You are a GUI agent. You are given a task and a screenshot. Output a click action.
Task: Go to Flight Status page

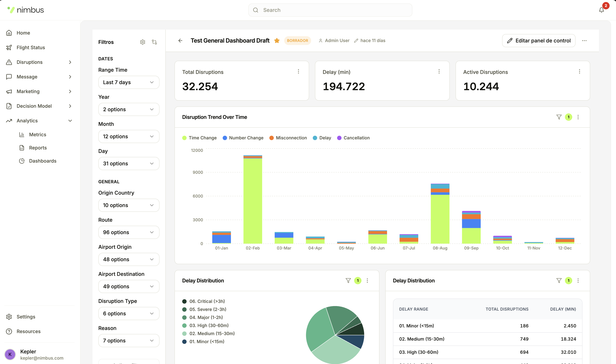[31, 47]
